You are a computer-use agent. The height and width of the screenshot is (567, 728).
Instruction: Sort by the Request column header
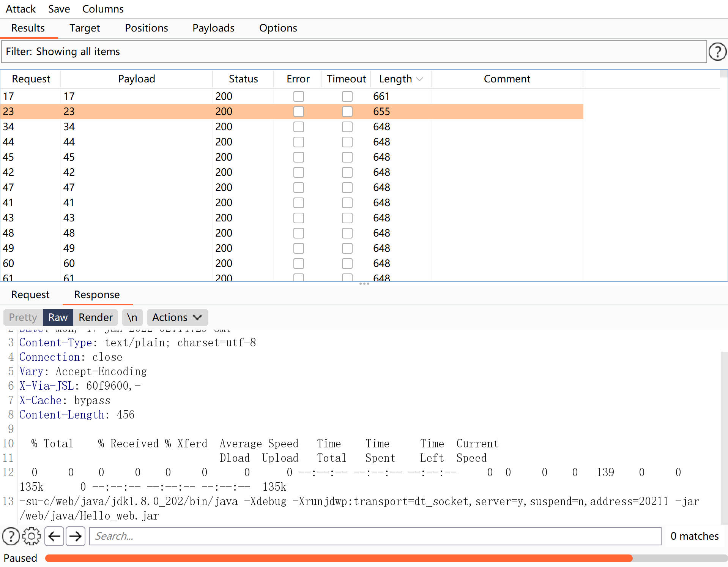point(31,79)
